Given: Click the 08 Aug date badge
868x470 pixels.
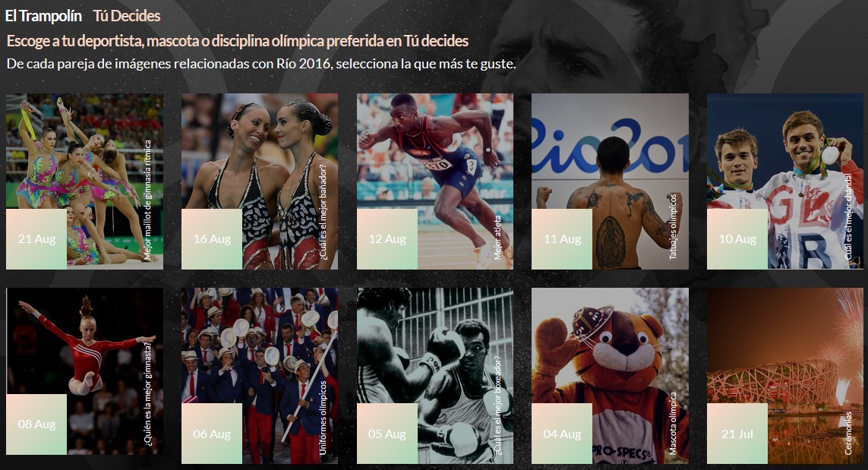Looking at the screenshot, I should 36,424.
